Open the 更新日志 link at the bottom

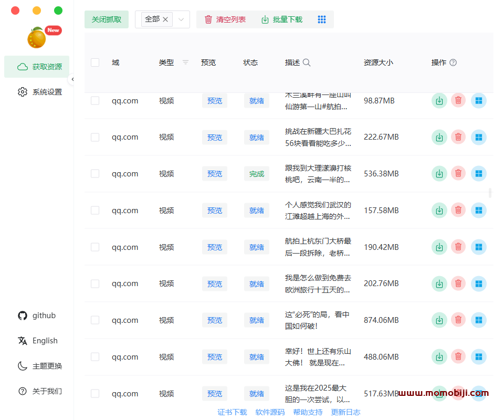click(x=345, y=412)
